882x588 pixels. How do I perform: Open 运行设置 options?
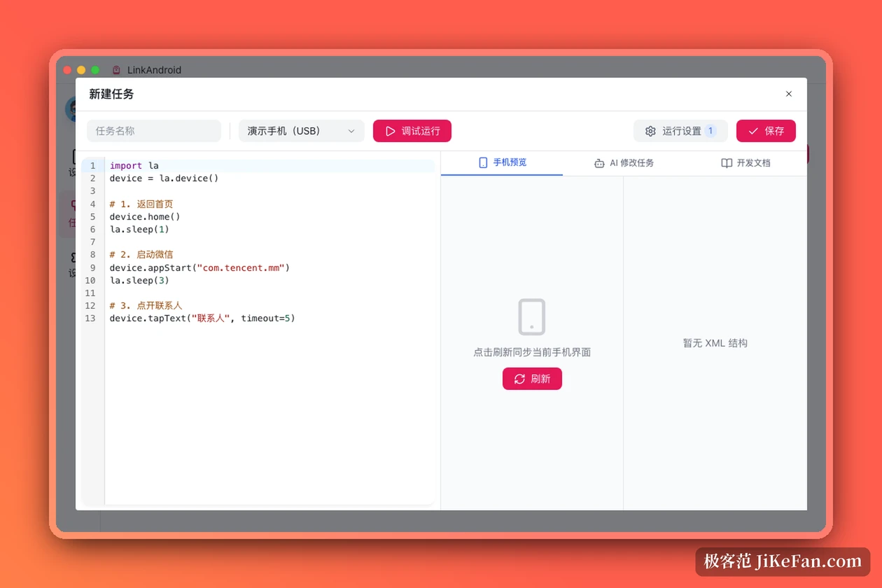pyautogui.click(x=680, y=131)
